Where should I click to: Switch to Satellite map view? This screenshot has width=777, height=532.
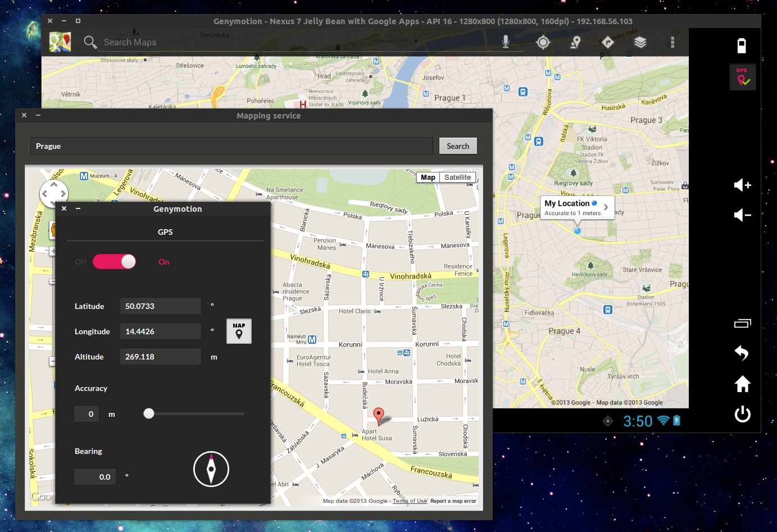(x=457, y=178)
